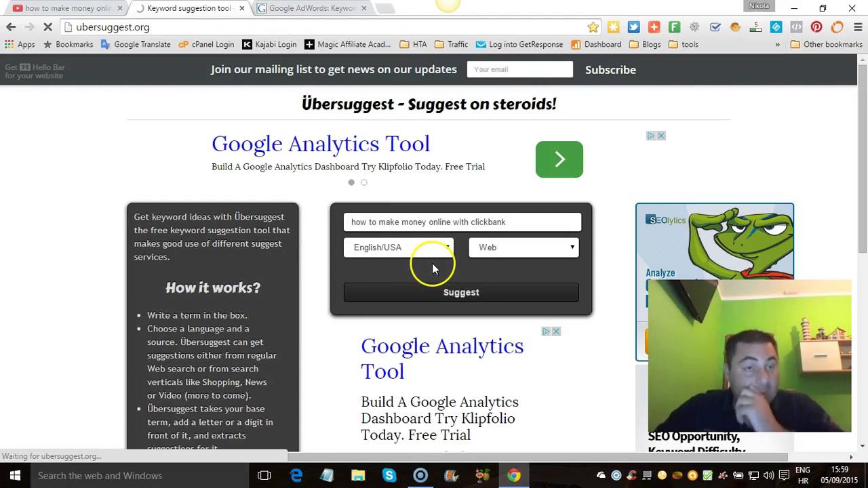Select the first ad carousel dot
The height and width of the screenshot is (488, 868).
[x=351, y=182]
